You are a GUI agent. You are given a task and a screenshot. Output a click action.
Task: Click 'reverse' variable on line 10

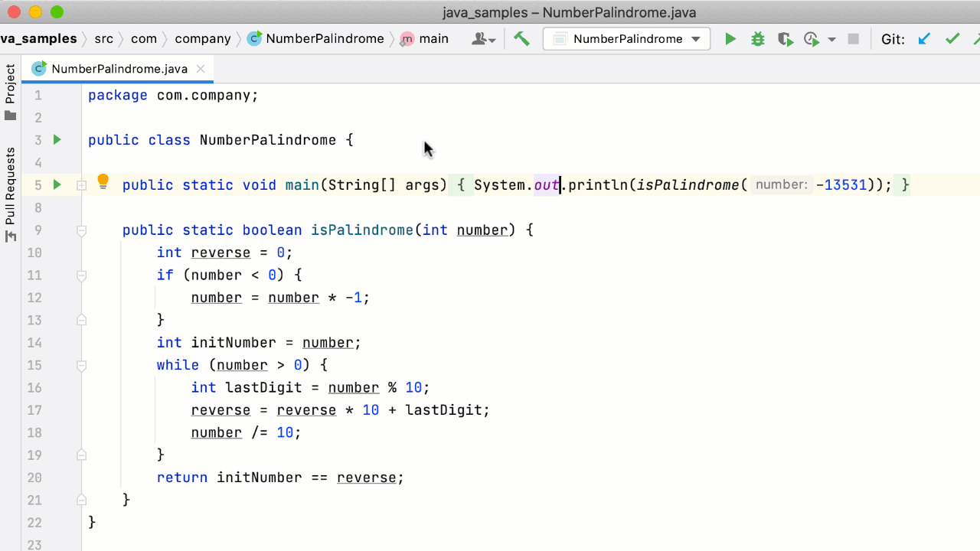click(x=220, y=253)
